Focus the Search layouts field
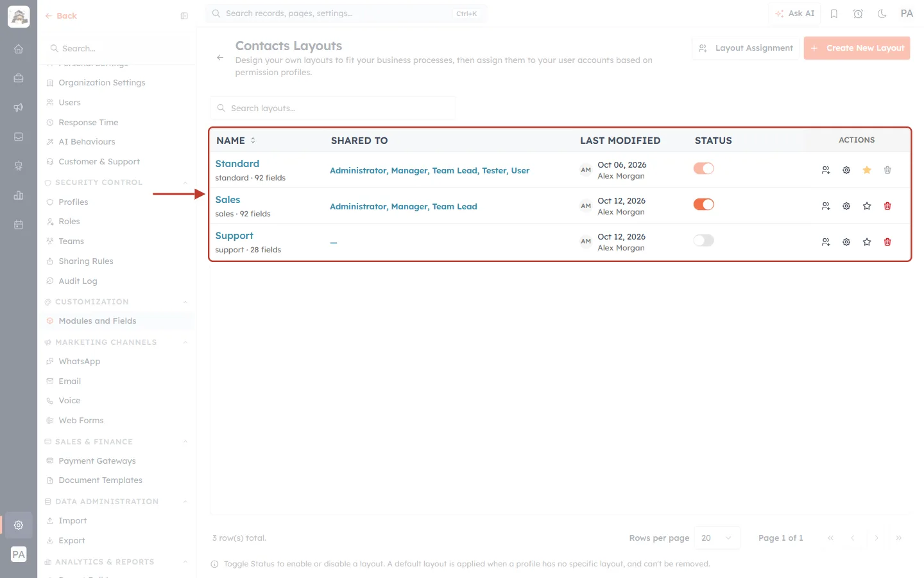Screen dimensions: 924x578 [333, 109]
